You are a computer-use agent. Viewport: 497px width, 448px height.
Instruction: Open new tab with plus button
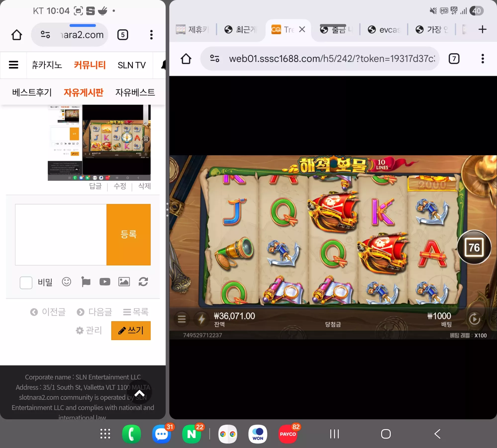point(482,29)
